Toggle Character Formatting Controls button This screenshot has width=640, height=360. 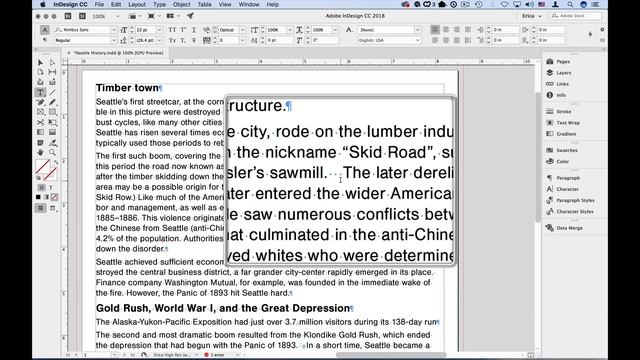point(45,30)
